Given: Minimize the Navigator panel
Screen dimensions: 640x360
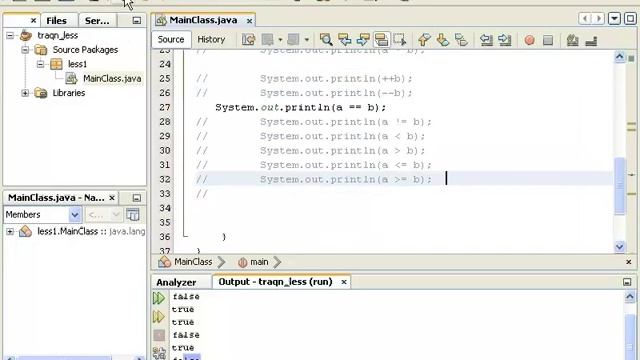Looking at the screenshot, I should point(137,198).
